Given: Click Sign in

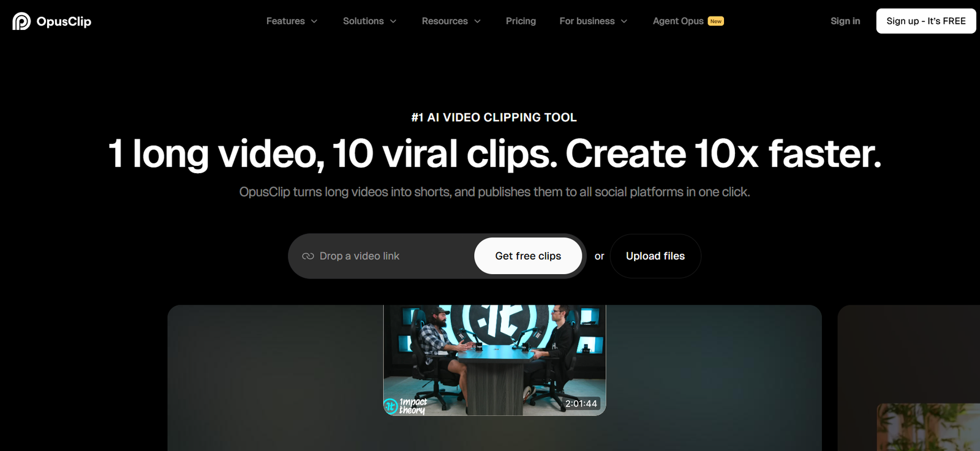Looking at the screenshot, I should (845, 21).
